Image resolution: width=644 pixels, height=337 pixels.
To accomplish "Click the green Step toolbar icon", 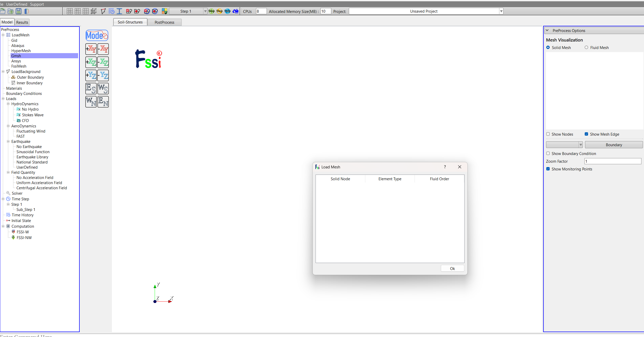I will (x=211, y=11).
